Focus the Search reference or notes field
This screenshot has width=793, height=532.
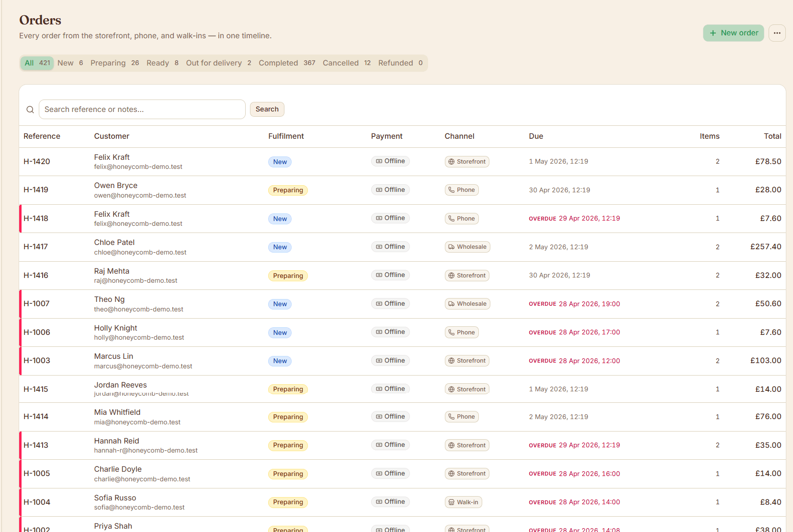[x=142, y=110]
